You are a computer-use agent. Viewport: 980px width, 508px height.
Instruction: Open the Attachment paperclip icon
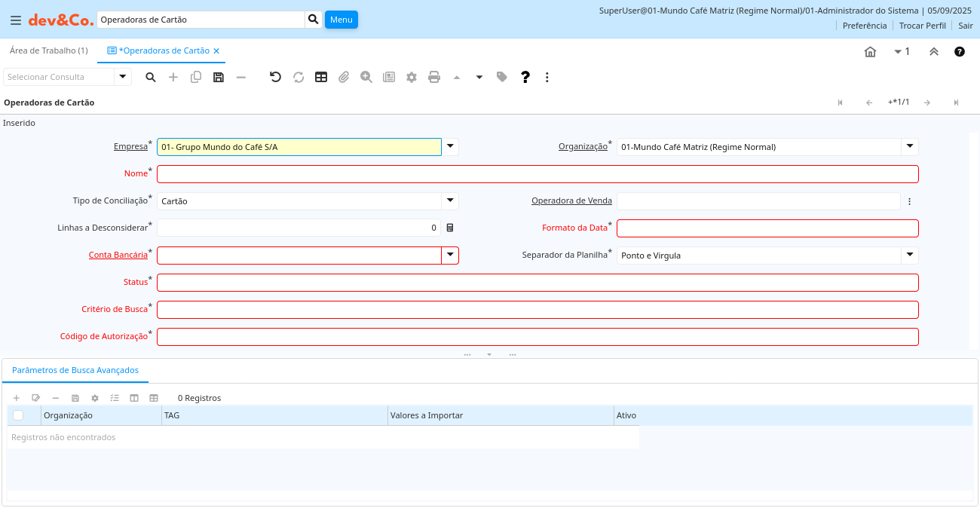point(344,77)
